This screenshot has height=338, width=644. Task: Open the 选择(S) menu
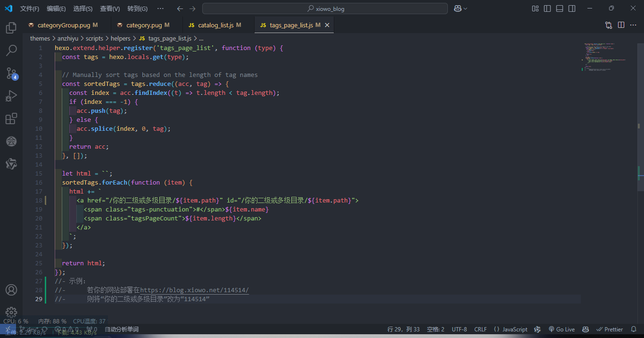point(83,8)
